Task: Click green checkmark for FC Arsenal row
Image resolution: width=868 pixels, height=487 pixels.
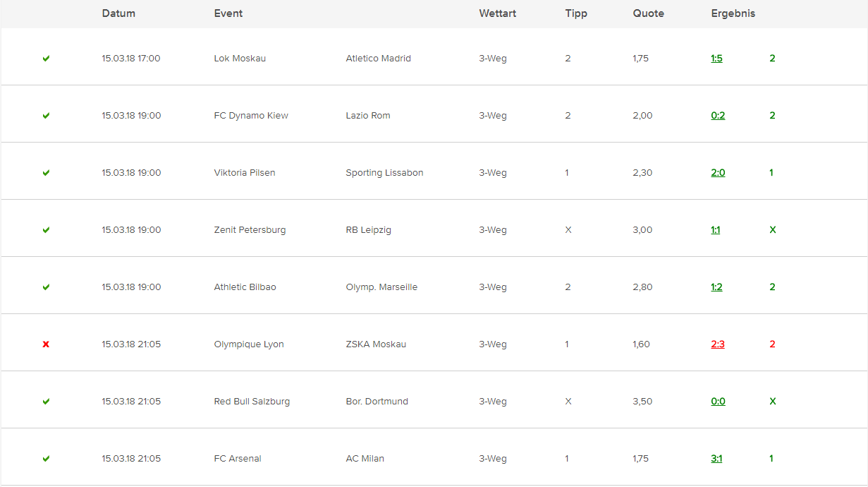Action: [46, 459]
